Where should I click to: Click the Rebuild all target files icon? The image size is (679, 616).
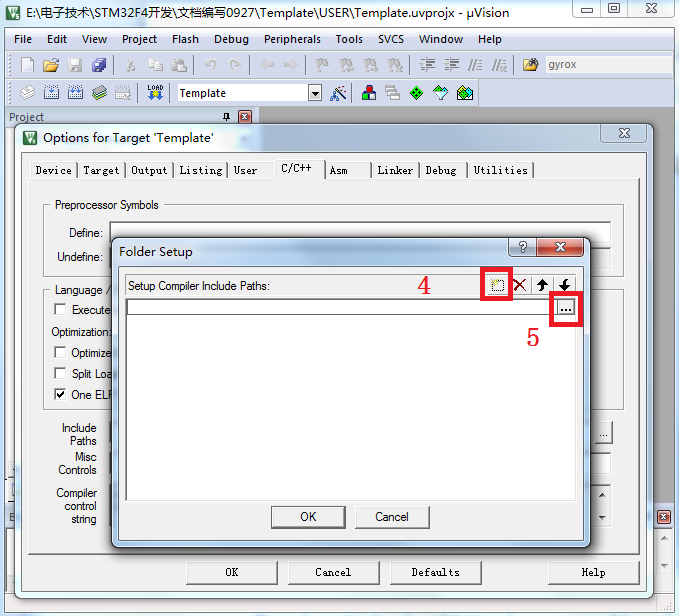click(75, 93)
